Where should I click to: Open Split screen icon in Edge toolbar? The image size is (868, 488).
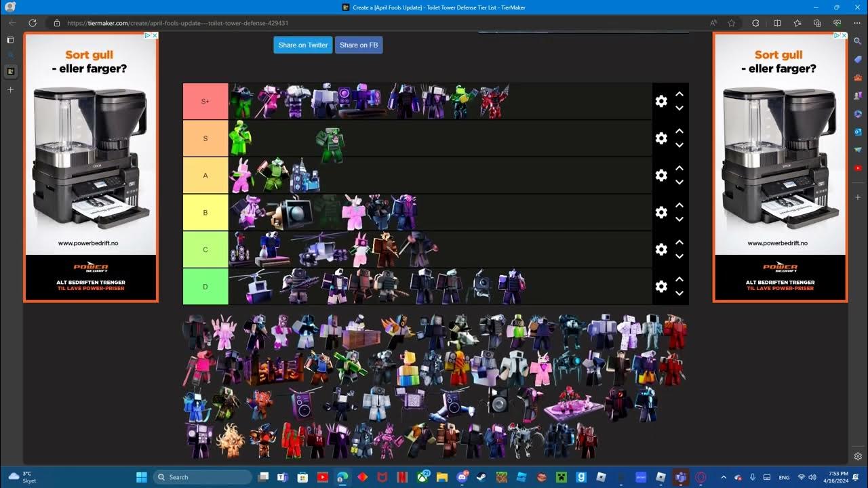[777, 23]
